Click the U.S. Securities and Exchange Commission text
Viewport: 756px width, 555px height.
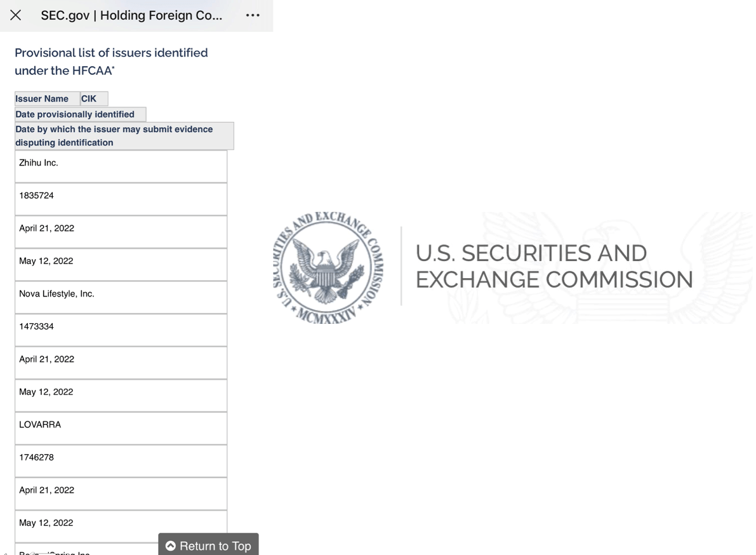[554, 266]
